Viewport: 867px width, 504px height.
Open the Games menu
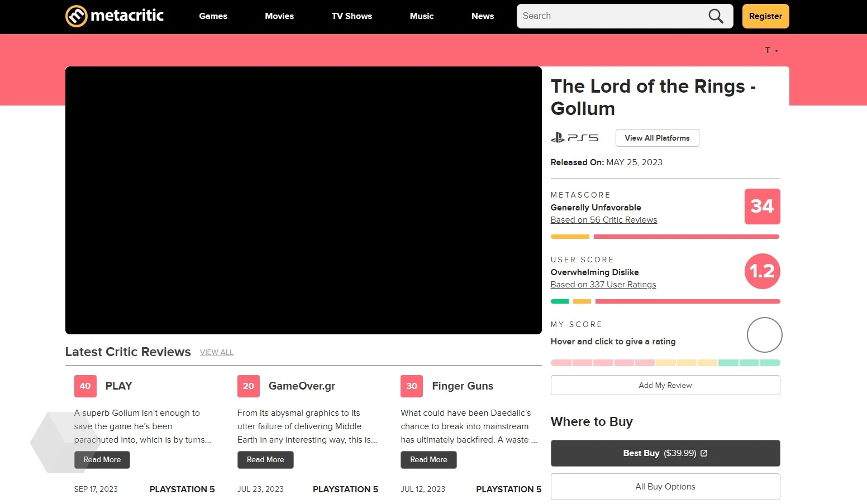pos(213,16)
